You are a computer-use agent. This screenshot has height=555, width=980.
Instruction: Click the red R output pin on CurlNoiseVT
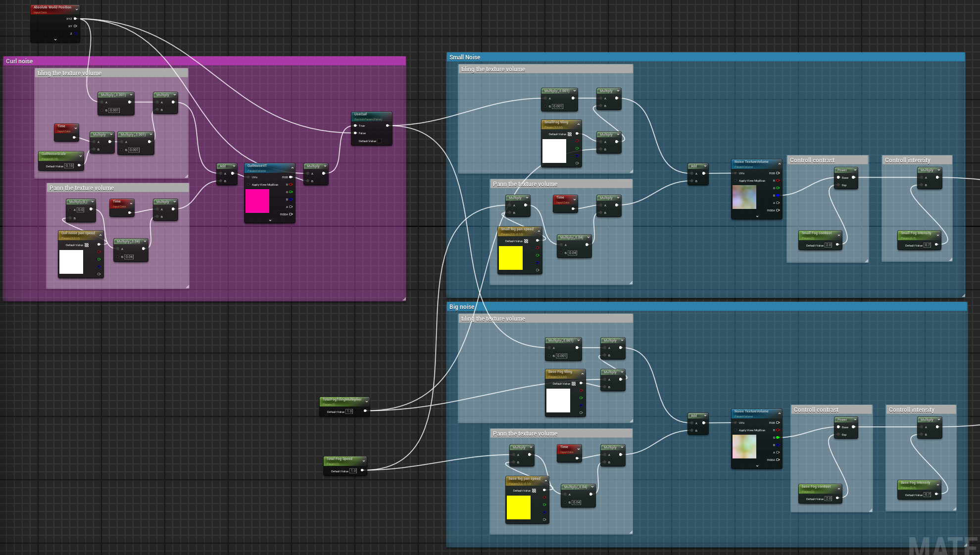(x=291, y=185)
